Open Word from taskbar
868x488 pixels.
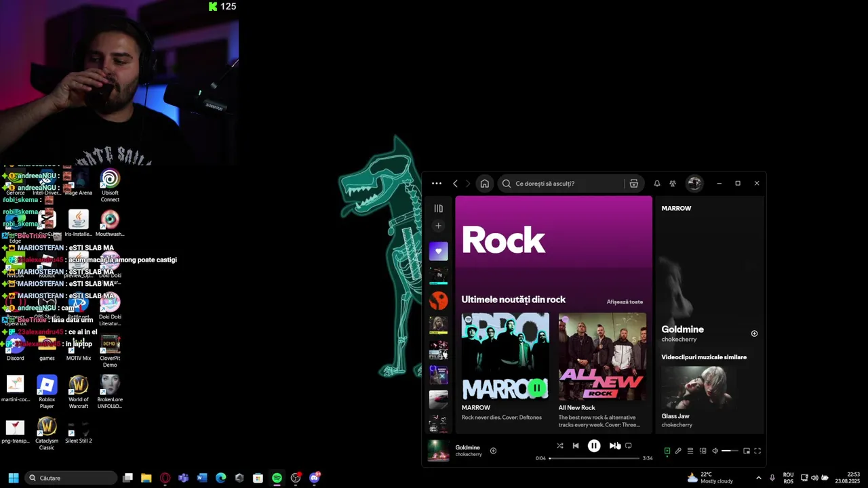[x=202, y=478]
